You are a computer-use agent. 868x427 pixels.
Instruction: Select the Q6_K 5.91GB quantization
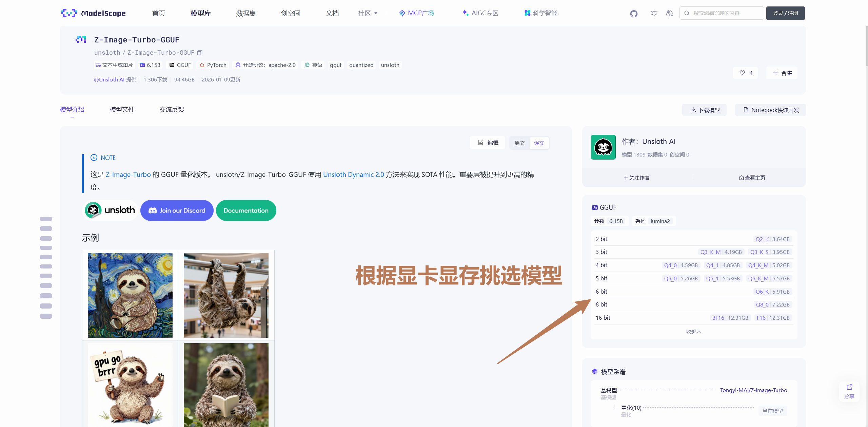click(x=772, y=292)
